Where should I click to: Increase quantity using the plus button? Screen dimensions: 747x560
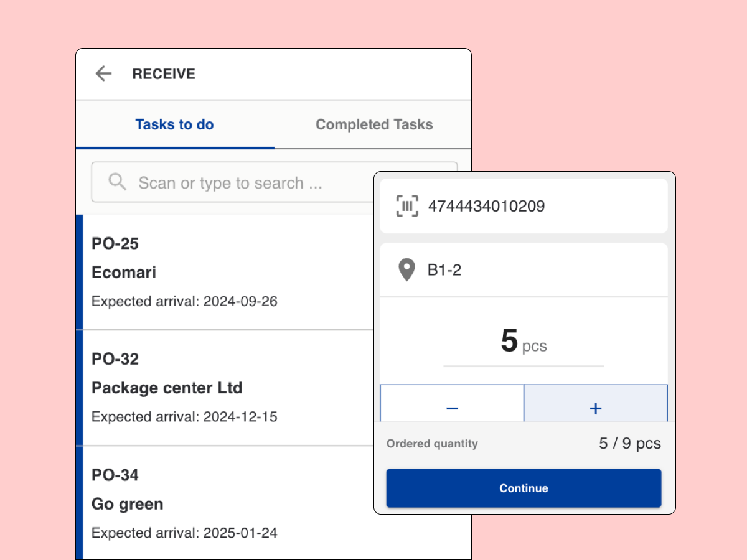pos(596,408)
